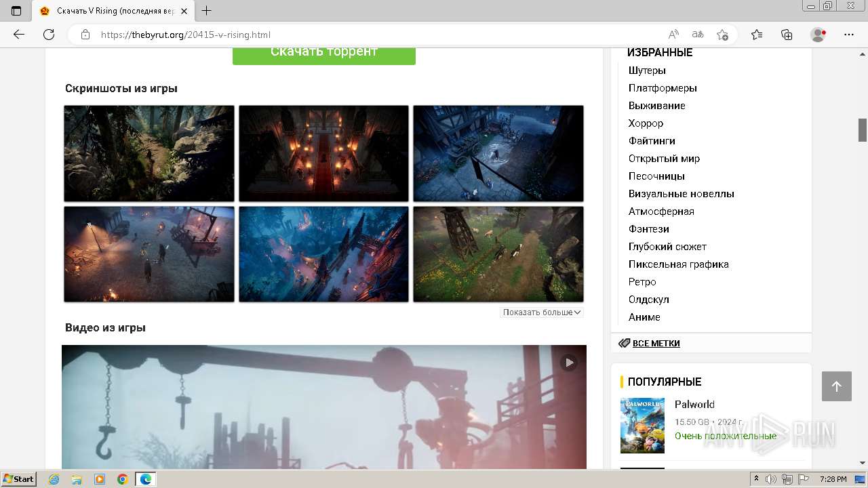Screen dimensions: 868x488
Task: Open the Windows Start menu
Action: [x=19, y=479]
